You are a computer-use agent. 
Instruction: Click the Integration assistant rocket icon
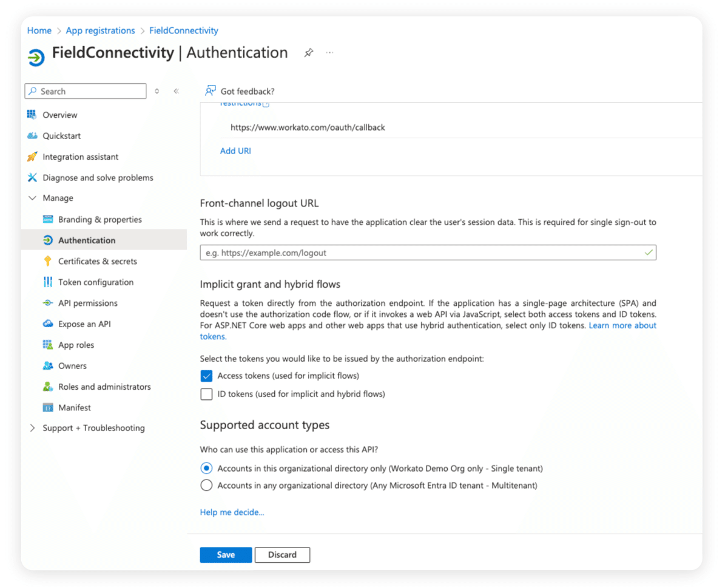click(32, 157)
